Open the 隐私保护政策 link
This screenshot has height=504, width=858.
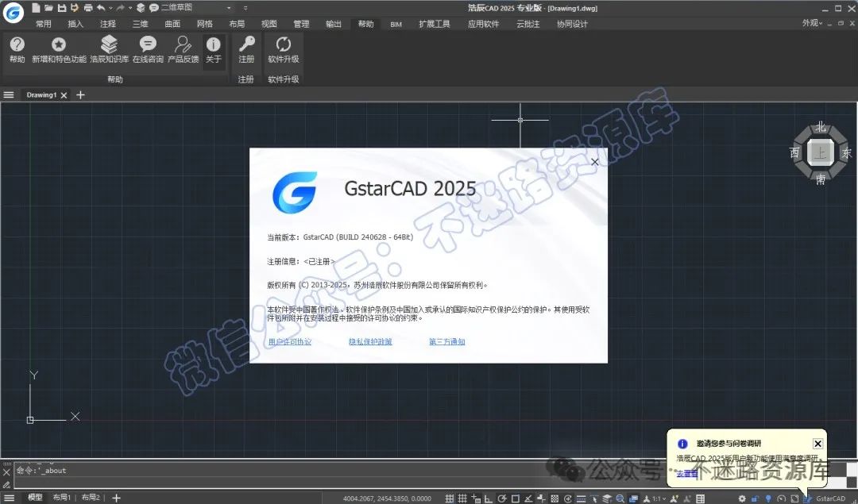point(370,341)
